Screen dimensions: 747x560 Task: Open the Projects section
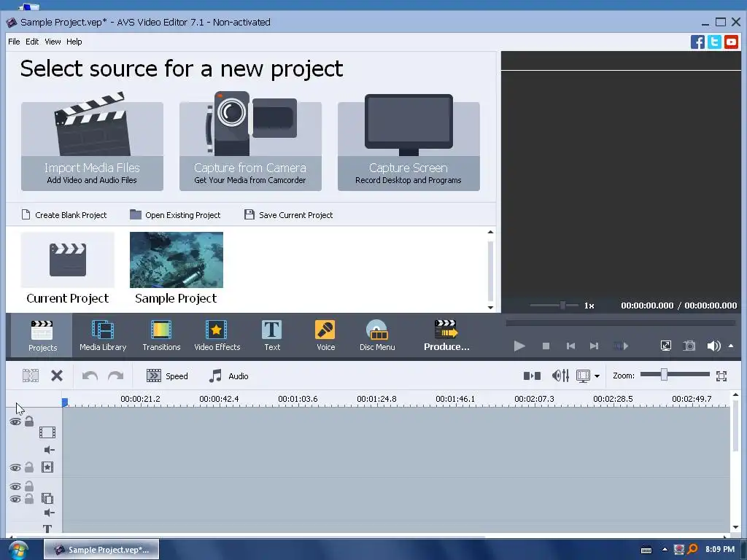click(x=42, y=335)
